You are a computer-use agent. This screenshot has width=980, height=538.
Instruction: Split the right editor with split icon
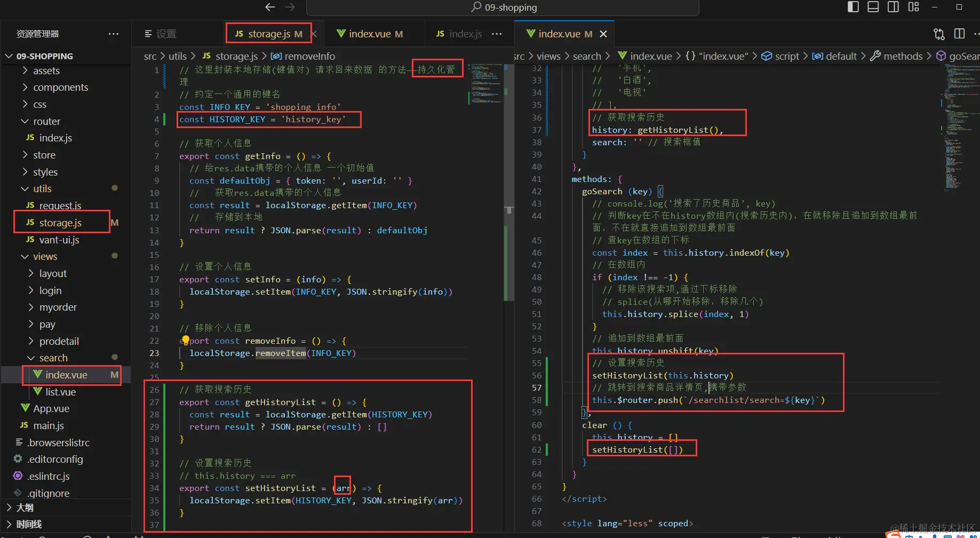coord(959,34)
